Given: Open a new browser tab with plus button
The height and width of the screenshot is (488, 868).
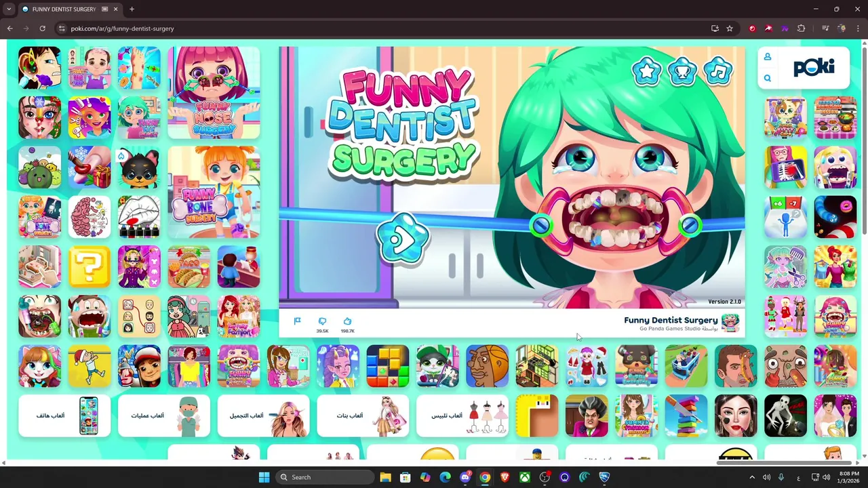Looking at the screenshot, I should click(x=132, y=9).
